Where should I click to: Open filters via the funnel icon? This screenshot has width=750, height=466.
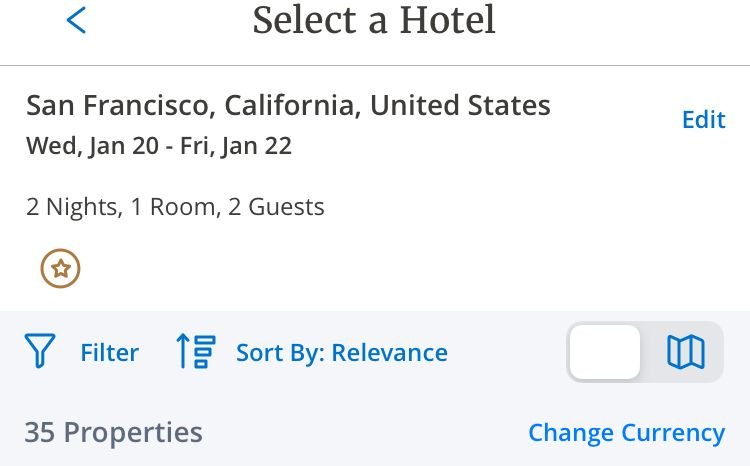[40, 351]
